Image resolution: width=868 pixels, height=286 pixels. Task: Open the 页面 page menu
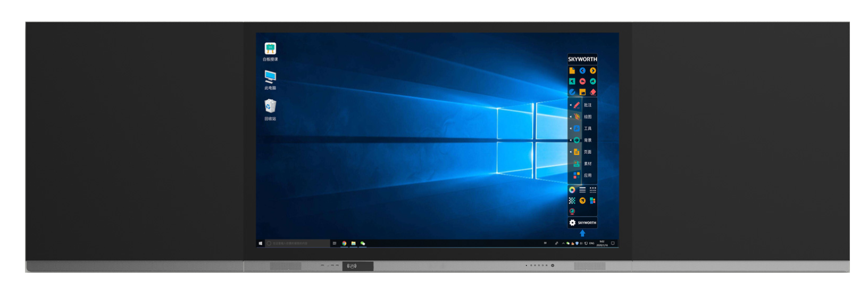click(583, 152)
